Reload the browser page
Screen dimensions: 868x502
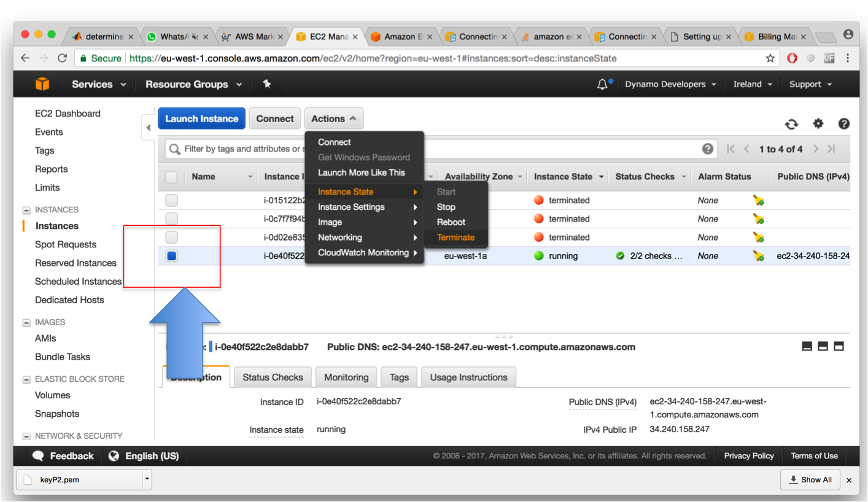62,58
